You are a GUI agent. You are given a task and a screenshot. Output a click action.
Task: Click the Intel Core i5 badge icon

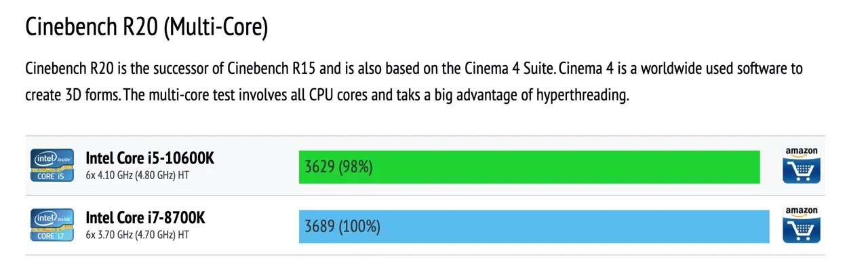(x=53, y=166)
